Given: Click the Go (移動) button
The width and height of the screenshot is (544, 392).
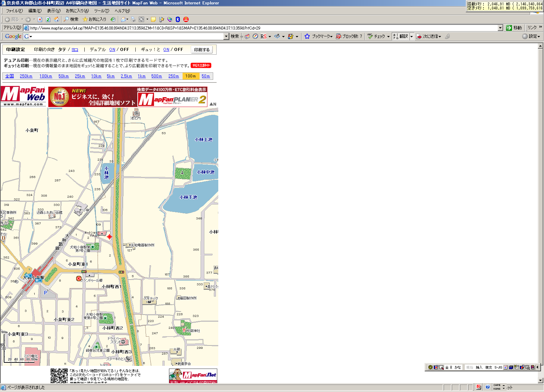Looking at the screenshot, I should (514, 28).
